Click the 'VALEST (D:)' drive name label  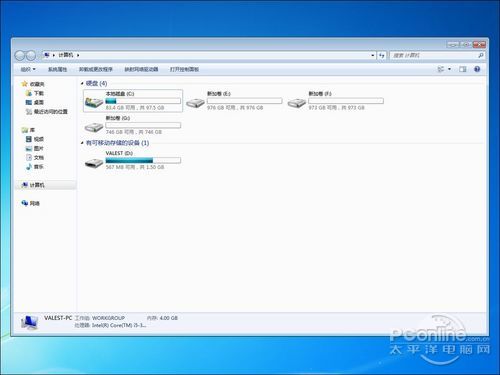[x=119, y=153]
